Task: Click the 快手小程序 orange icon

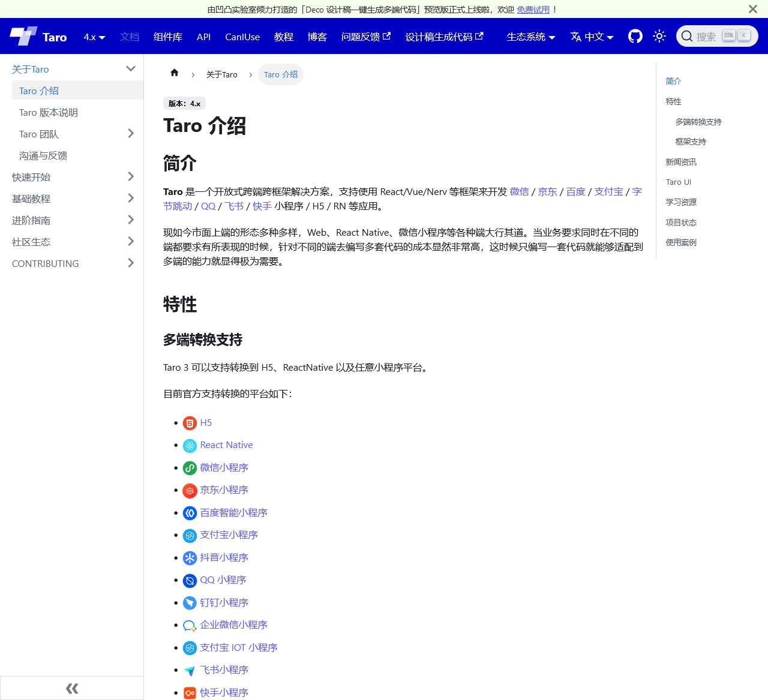Action: [x=190, y=693]
